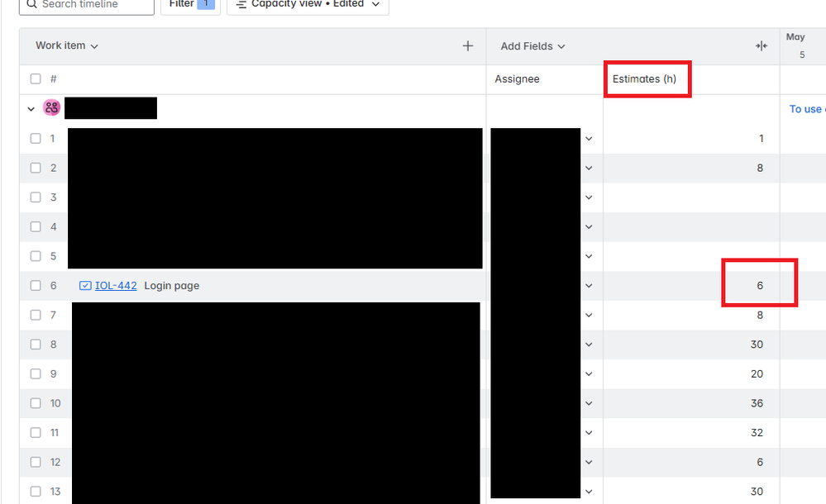Click the estimate value 8 in row 7
Screen dimensions: 826x504
click(760, 315)
